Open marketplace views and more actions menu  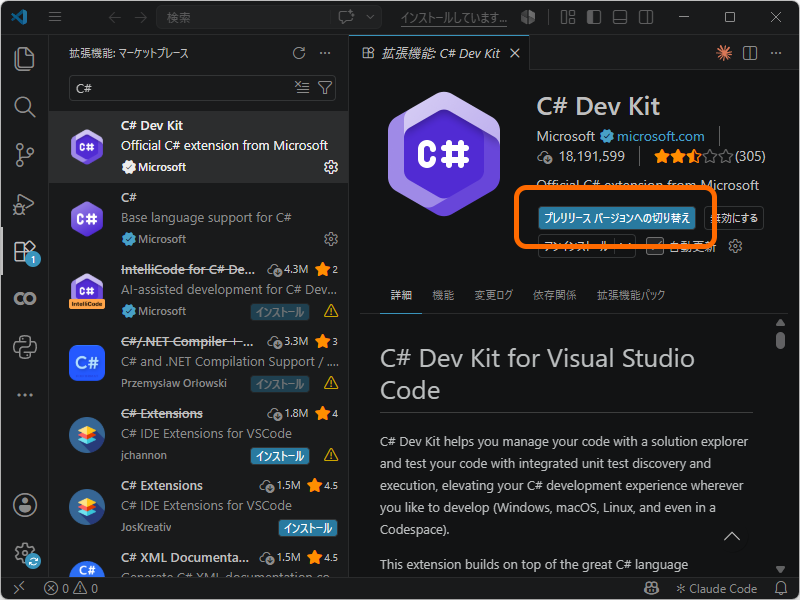(x=325, y=53)
